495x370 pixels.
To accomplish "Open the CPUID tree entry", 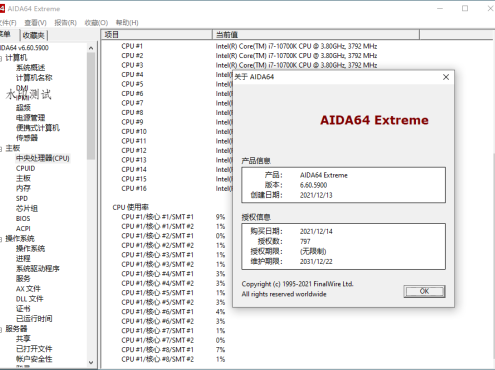I will click(x=25, y=168).
